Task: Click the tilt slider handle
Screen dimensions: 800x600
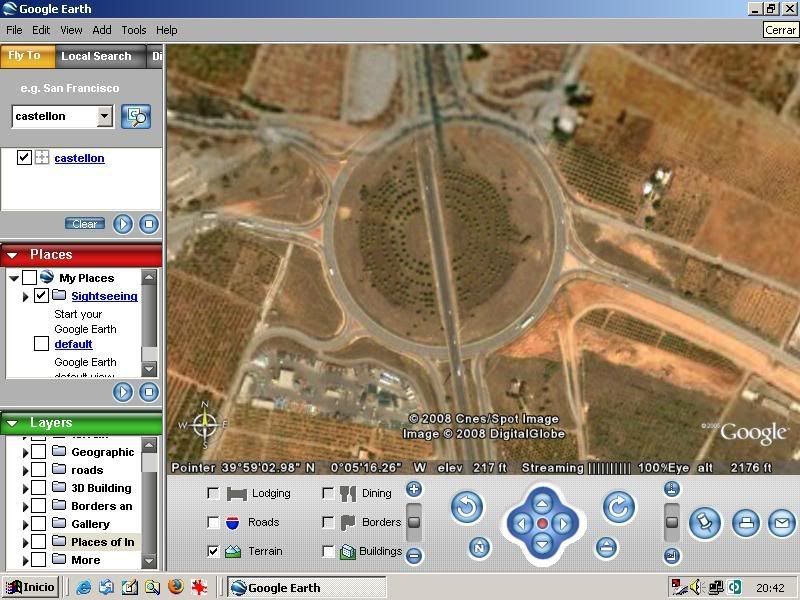Action: [671, 522]
